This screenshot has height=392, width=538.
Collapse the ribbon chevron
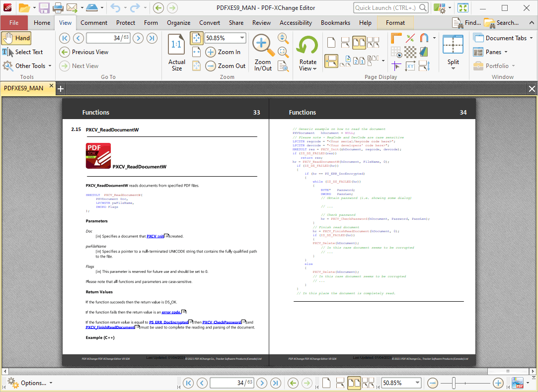[531, 23]
